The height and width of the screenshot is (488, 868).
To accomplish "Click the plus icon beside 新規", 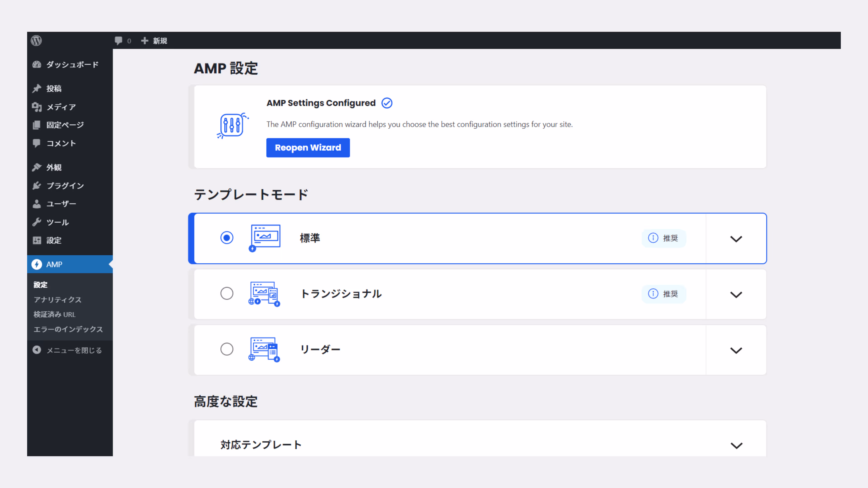I will coord(145,41).
